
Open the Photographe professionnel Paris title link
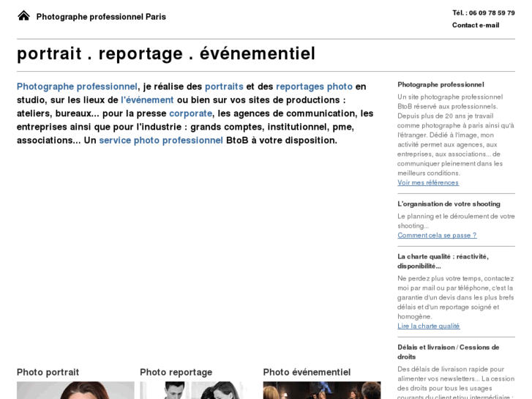(101, 17)
